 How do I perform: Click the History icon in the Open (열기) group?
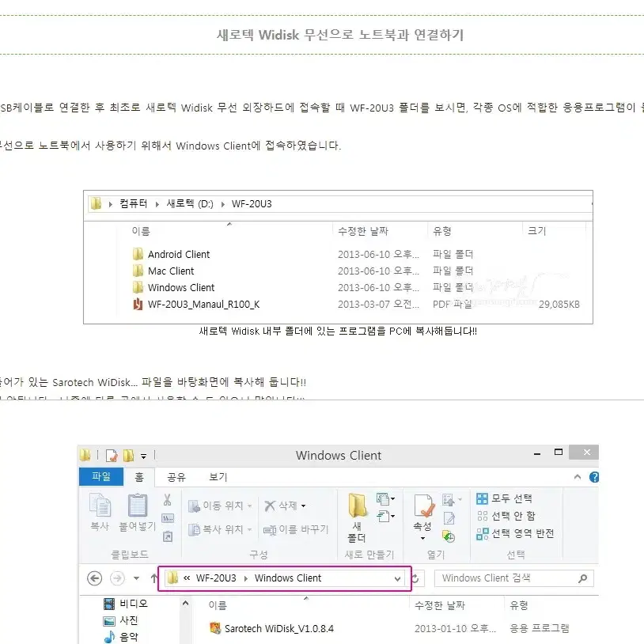pyautogui.click(x=449, y=536)
